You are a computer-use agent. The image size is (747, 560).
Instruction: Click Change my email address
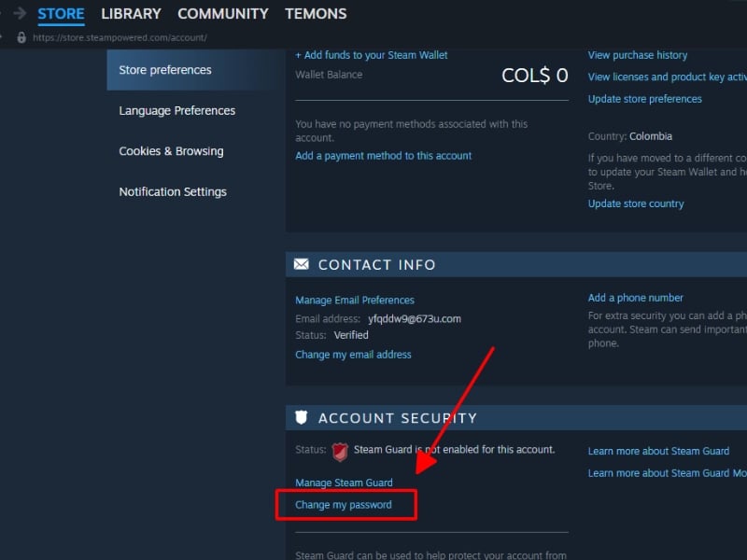coord(353,355)
